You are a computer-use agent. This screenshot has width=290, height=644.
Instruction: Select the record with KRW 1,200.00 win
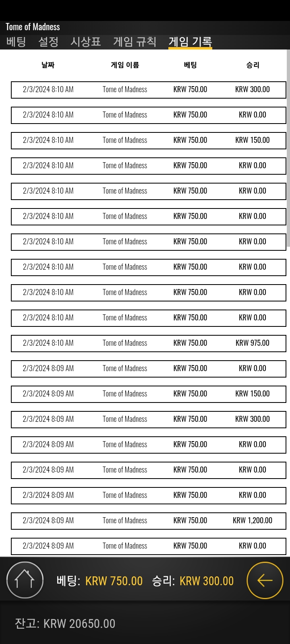[x=149, y=520]
